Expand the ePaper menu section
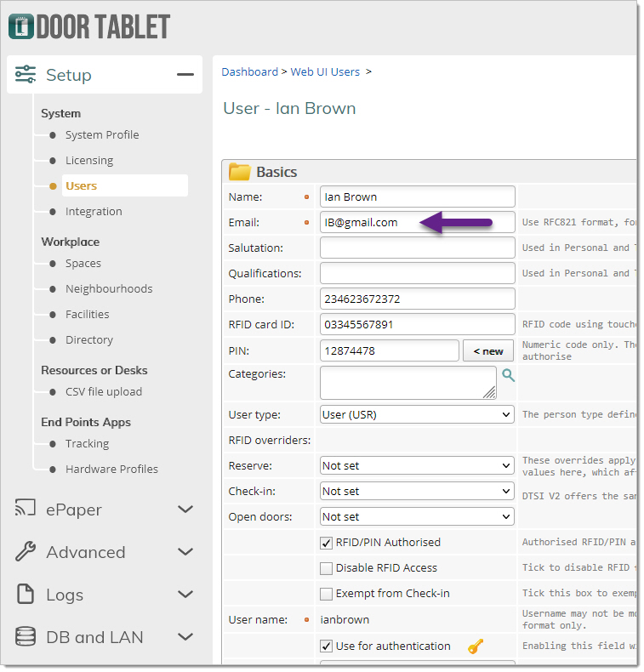 185,510
